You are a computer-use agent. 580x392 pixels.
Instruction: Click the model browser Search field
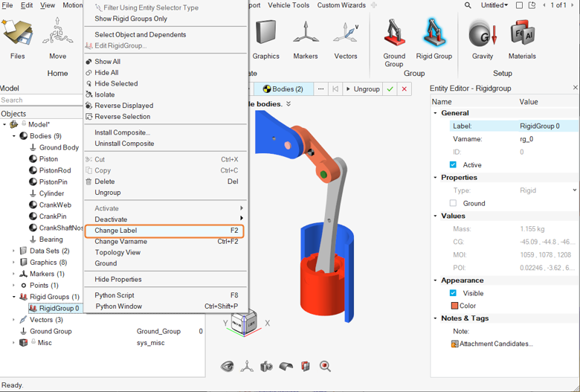[41, 100]
